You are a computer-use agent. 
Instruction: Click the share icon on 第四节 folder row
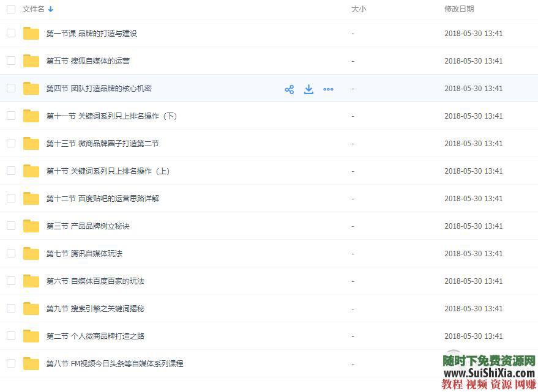(x=289, y=89)
